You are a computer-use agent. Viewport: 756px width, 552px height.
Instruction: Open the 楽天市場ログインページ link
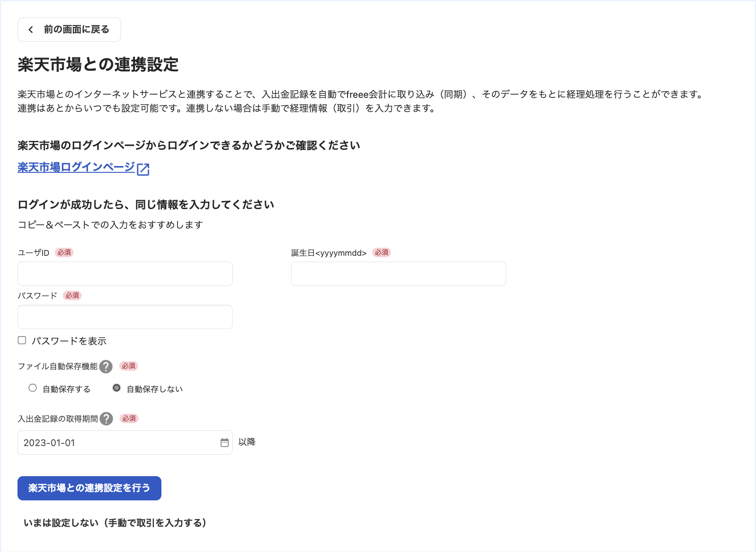point(76,167)
